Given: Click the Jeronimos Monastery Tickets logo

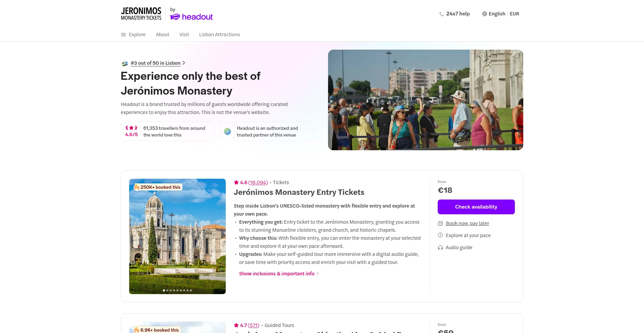Looking at the screenshot, I should coord(141,14).
